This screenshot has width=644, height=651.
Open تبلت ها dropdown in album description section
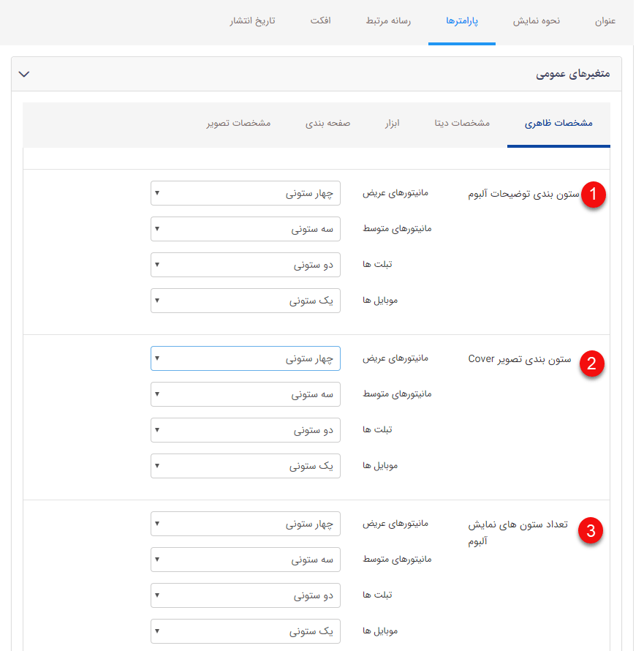click(x=245, y=265)
